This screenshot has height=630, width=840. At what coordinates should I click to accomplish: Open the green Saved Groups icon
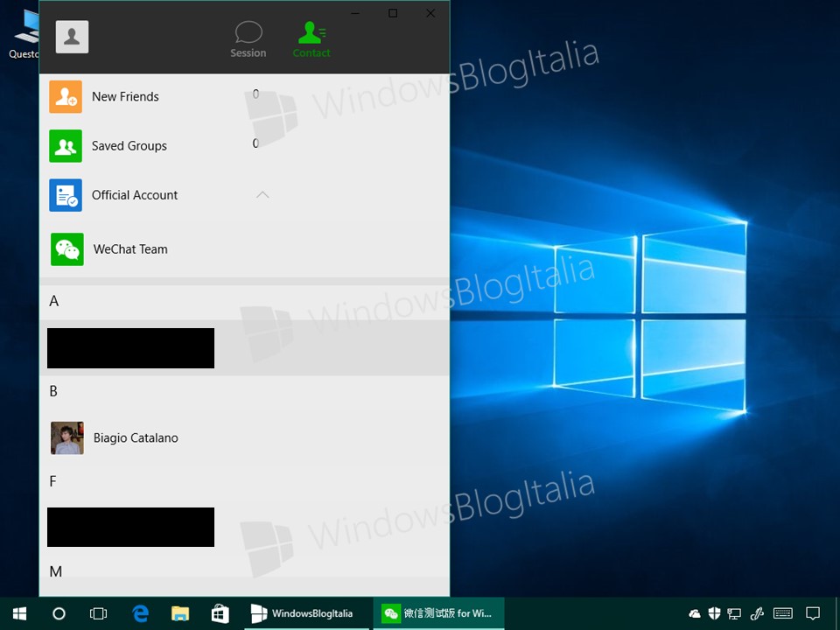coord(66,146)
